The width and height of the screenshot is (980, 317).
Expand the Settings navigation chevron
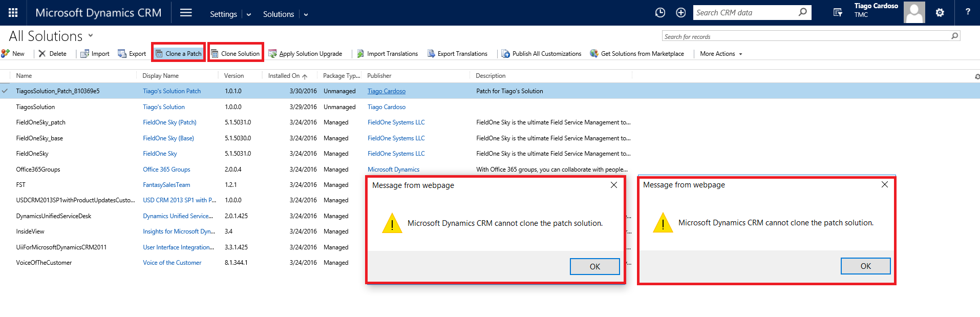click(249, 14)
